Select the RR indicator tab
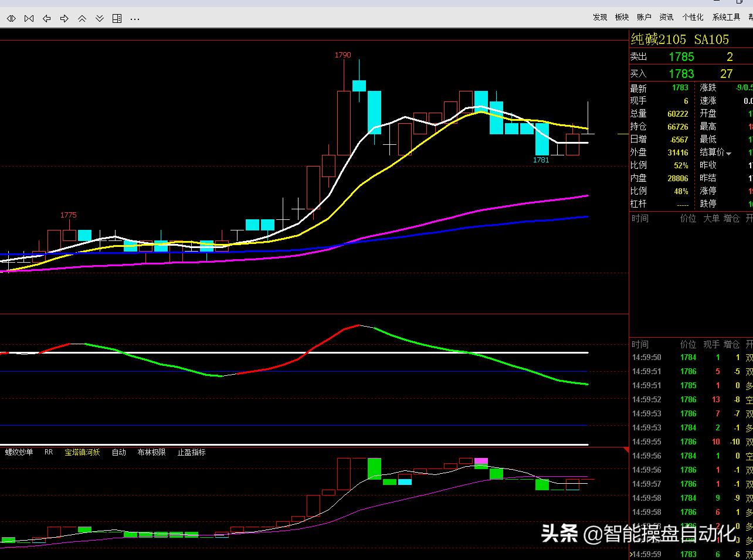The height and width of the screenshot is (560, 753). [x=49, y=452]
